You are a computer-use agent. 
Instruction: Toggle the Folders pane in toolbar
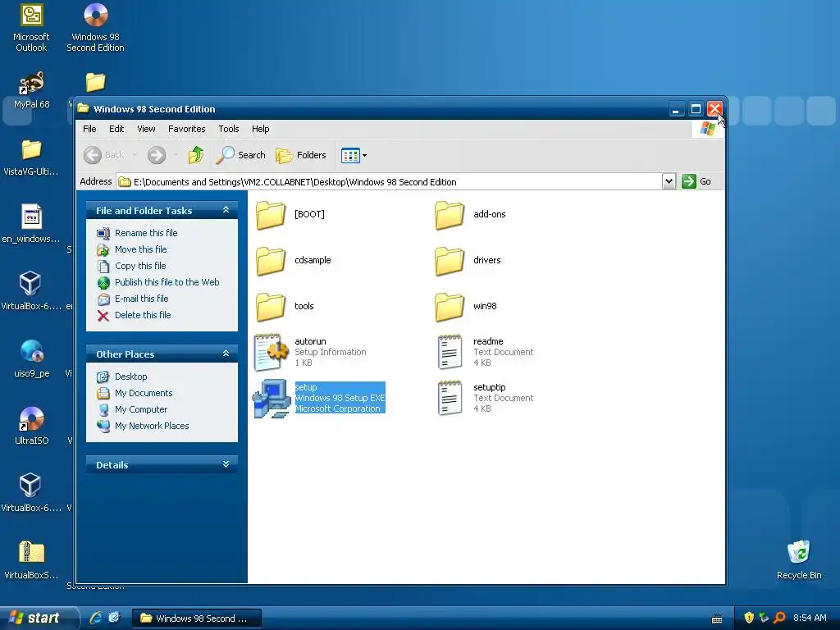300,155
